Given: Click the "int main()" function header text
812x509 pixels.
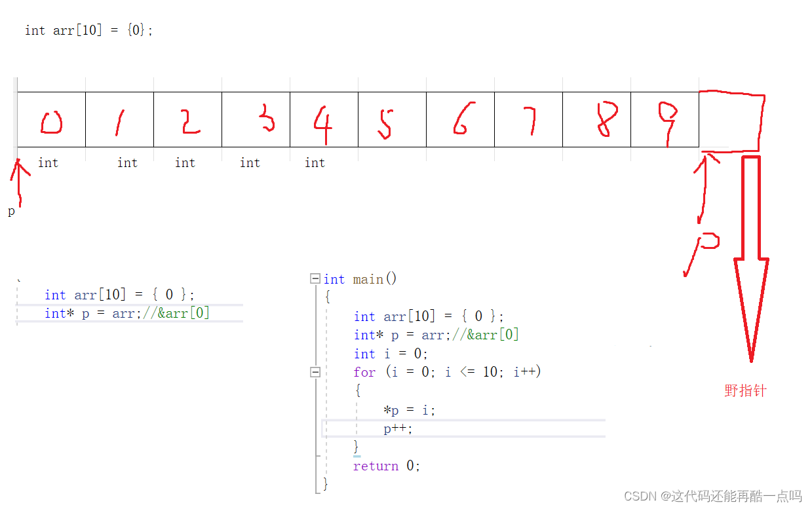Looking at the screenshot, I should click(360, 279).
